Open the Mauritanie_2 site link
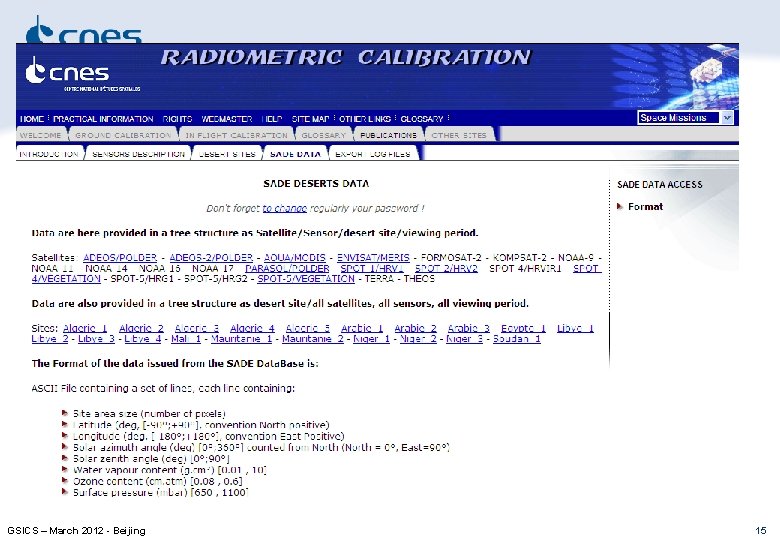 pyautogui.click(x=313, y=339)
